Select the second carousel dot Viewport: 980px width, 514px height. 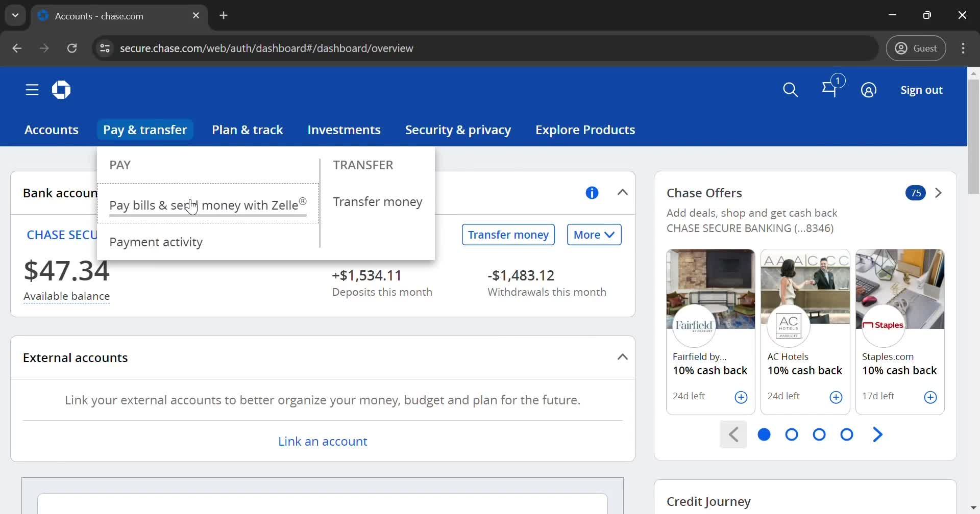(792, 434)
